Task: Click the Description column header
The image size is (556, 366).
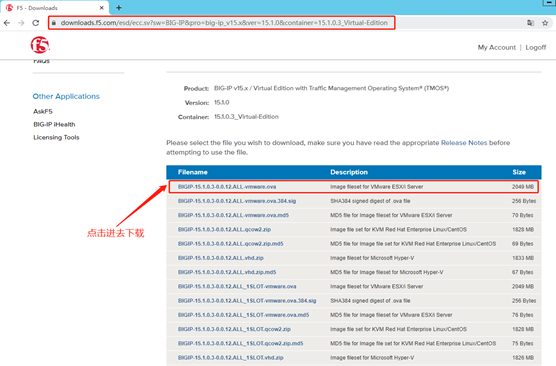Action: click(x=349, y=172)
